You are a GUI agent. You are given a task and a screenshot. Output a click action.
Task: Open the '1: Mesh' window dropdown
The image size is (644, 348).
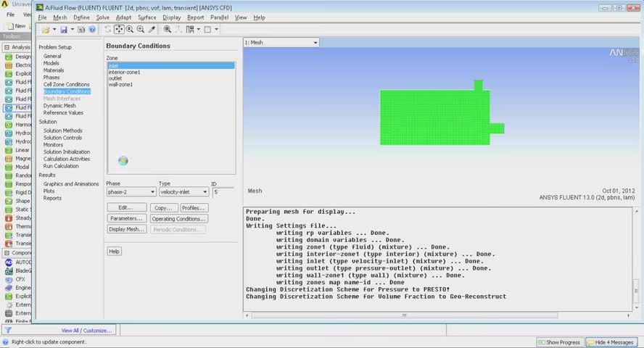click(x=281, y=42)
